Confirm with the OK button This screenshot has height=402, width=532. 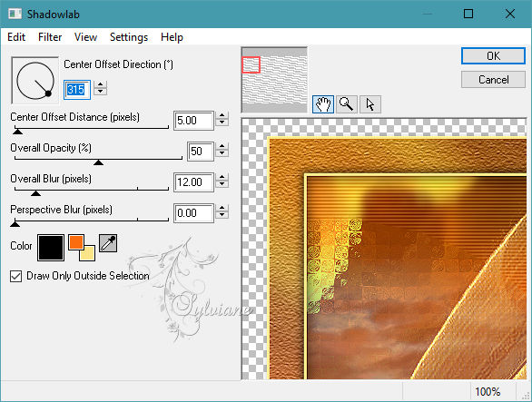pos(493,56)
